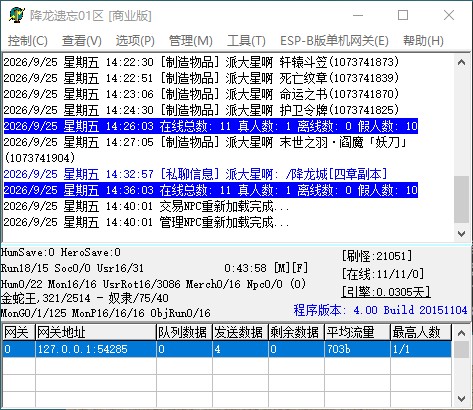Click the log panel scroll down arrow
473x410 pixels.
[x=462, y=233]
